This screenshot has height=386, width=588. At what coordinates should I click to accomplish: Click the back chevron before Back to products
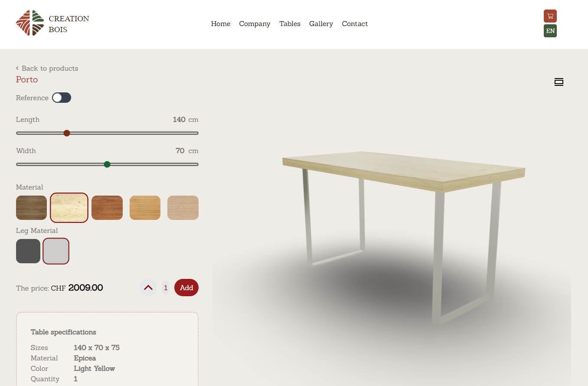17,68
